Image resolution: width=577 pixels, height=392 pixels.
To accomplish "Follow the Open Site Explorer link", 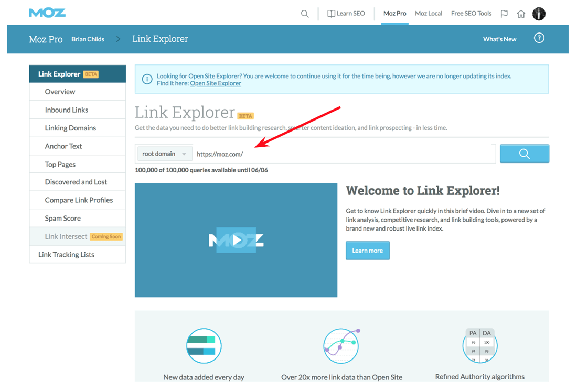I will click(x=215, y=83).
